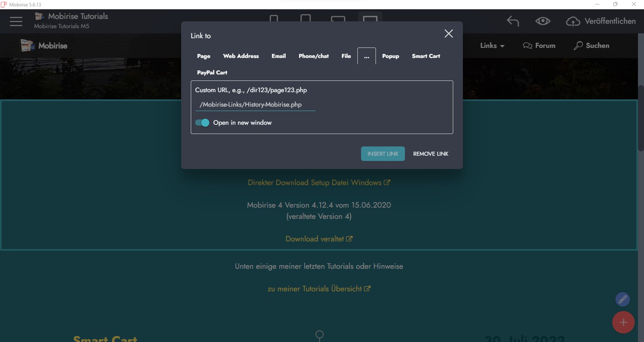The width and height of the screenshot is (644, 342).
Task: Select the Popup tab
Action: coord(390,56)
